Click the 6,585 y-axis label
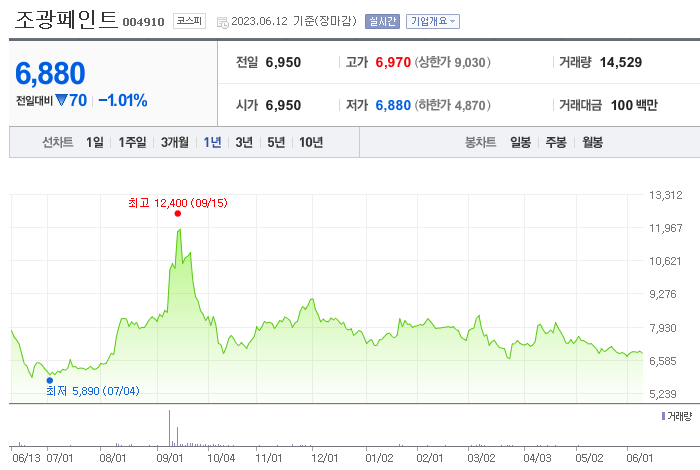 (663, 361)
